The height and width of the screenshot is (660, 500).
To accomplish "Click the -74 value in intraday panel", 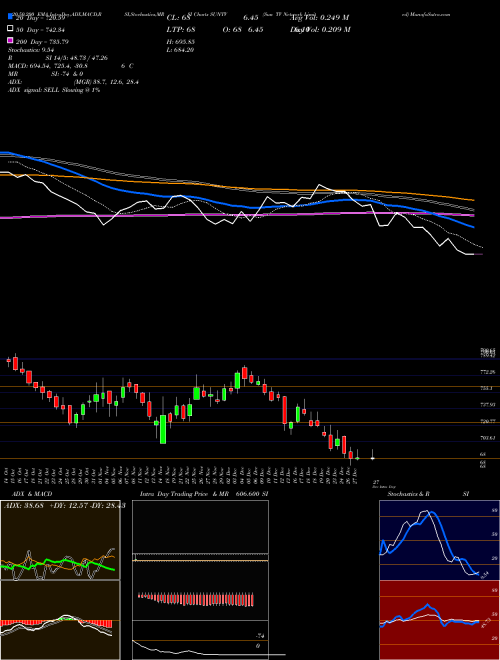I will [x=258, y=636].
